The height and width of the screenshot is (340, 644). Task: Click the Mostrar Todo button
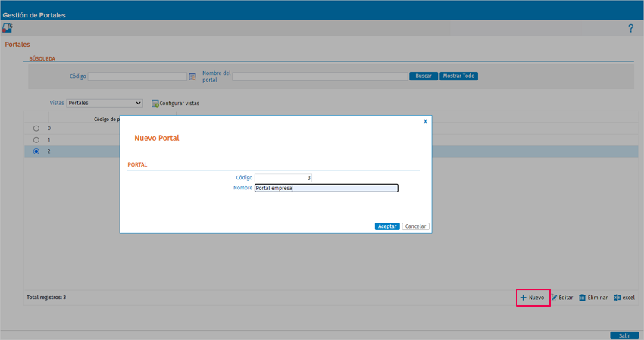458,76
